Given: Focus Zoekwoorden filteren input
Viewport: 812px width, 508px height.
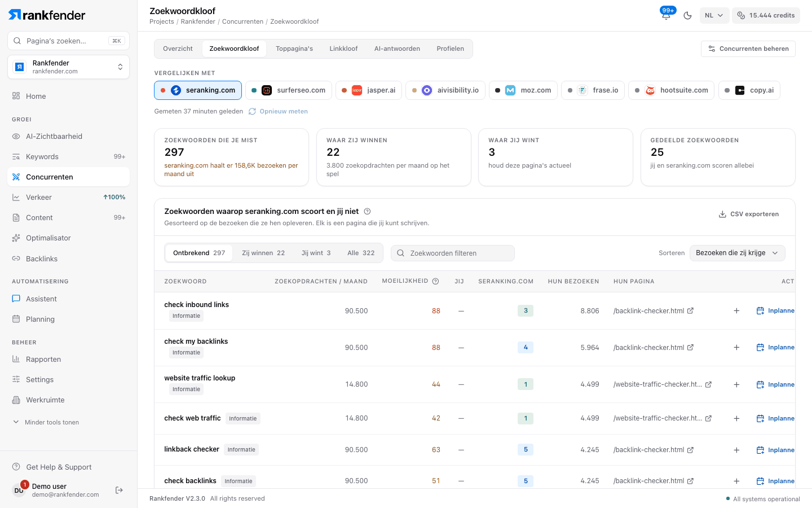Looking at the screenshot, I should pos(453,253).
